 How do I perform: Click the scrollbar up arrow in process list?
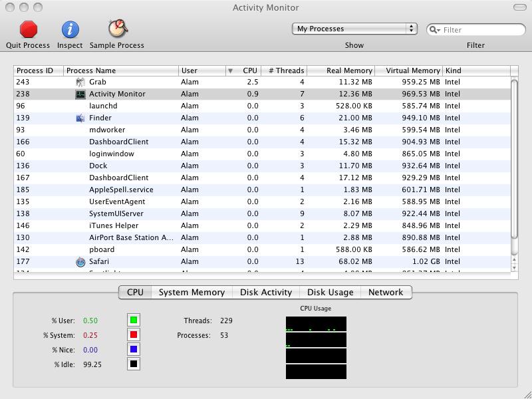[x=514, y=260]
